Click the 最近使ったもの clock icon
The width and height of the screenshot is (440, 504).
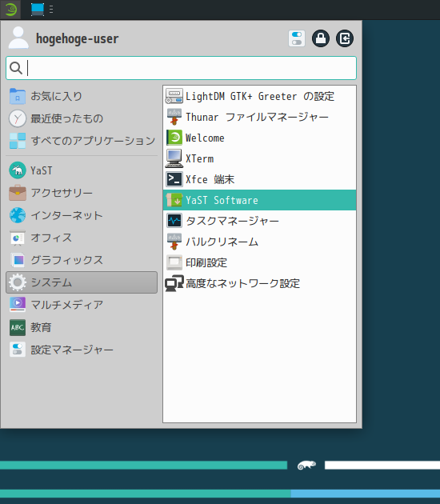pos(18,118)
